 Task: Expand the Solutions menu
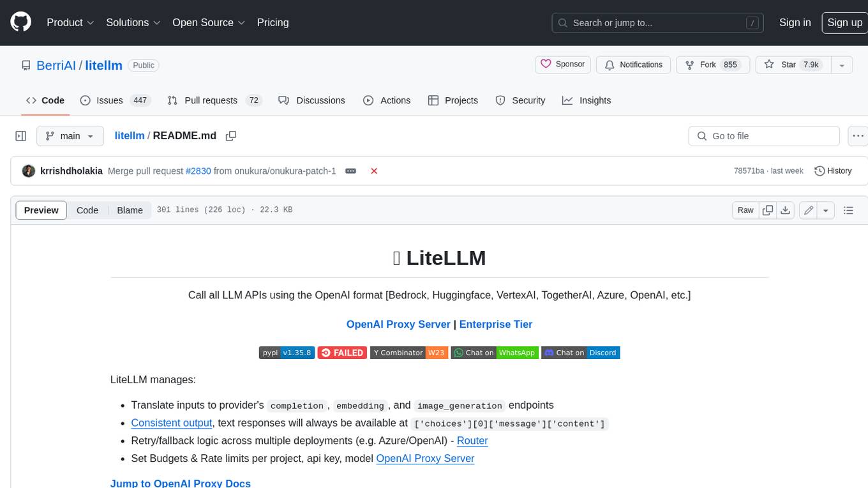[133, 22]
